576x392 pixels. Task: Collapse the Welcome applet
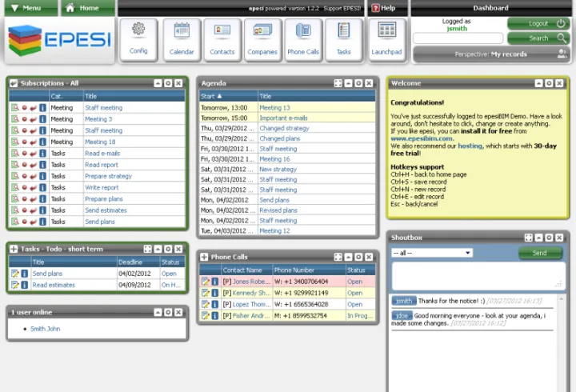pos(538,83)
